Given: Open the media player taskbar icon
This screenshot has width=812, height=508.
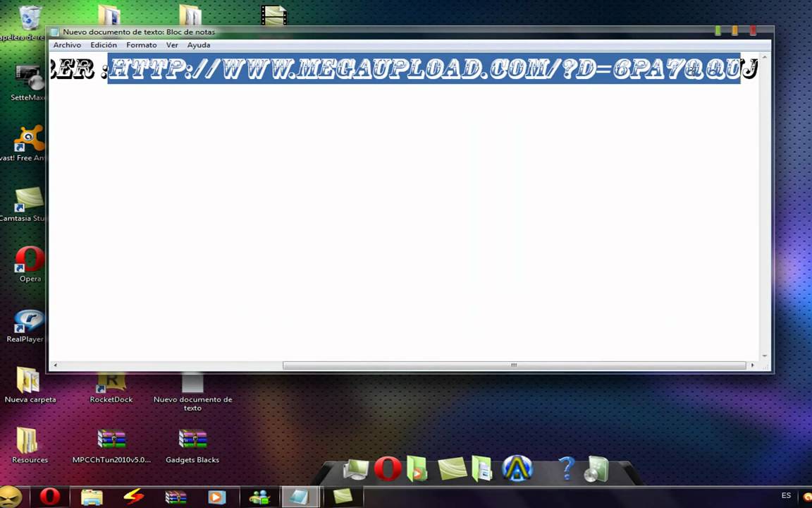Looking at the screenshot, I should 216,497.
